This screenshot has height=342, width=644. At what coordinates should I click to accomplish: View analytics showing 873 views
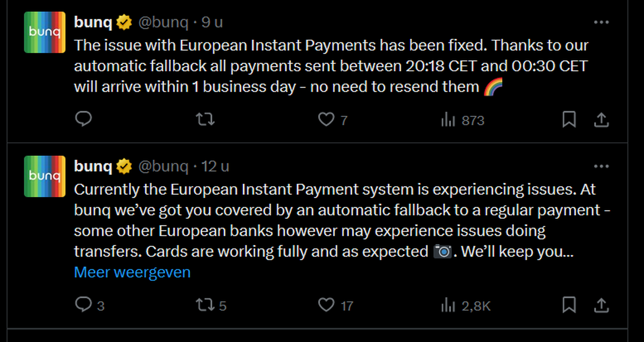point(463,120)
